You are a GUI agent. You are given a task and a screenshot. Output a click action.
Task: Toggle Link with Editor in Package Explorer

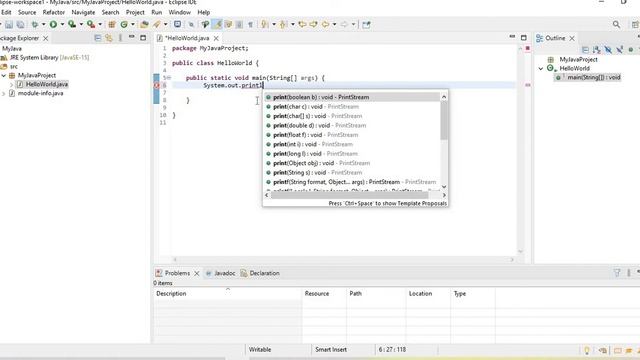click(x=109, y=38)
